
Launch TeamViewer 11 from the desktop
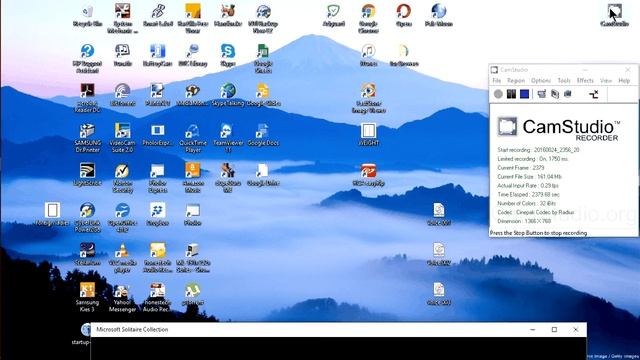tap(228, 138)
